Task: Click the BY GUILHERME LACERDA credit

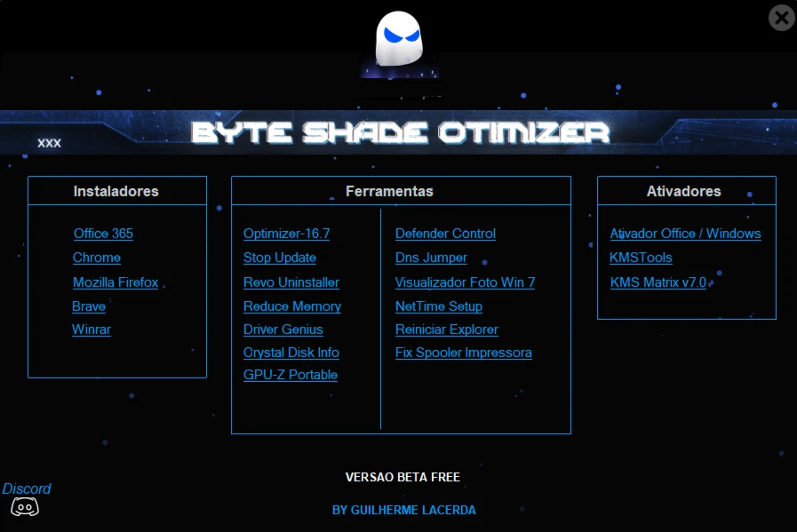Action: pyautogui.click(x=404, y=510)
